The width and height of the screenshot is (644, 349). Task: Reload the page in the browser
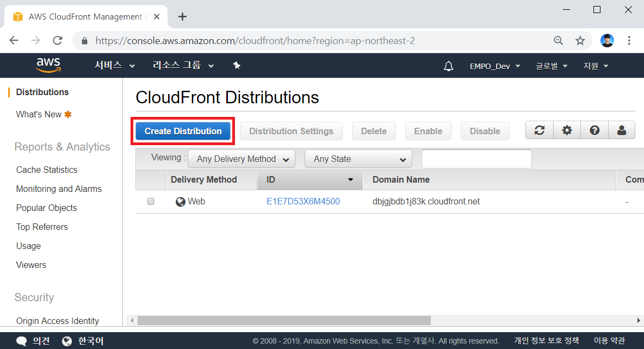click(x=58, y=40)
